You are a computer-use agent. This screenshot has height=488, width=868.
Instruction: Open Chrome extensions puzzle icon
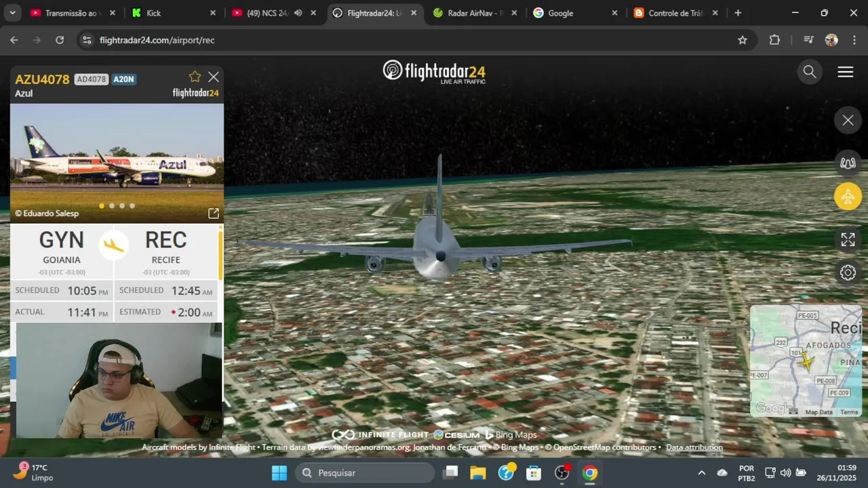774,40
